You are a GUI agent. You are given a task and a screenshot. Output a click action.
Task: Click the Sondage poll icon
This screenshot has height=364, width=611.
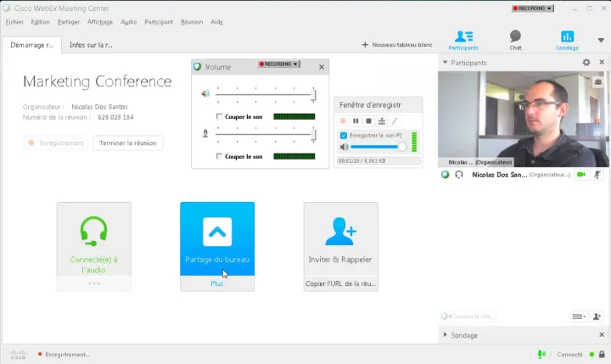567,39
